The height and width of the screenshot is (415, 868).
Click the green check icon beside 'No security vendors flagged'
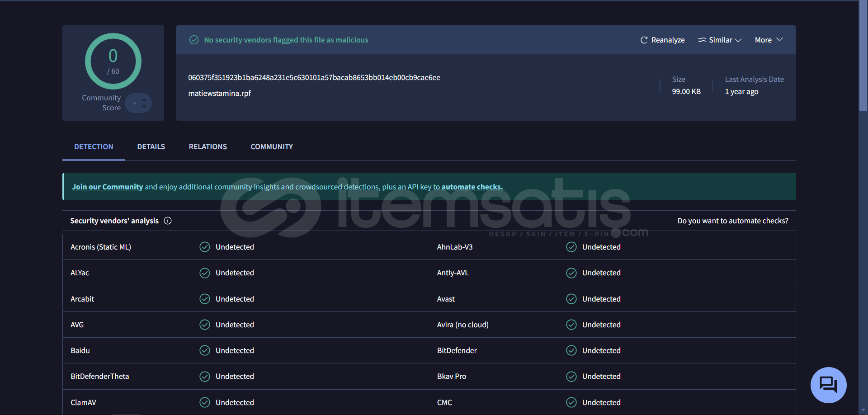[194, 40]
